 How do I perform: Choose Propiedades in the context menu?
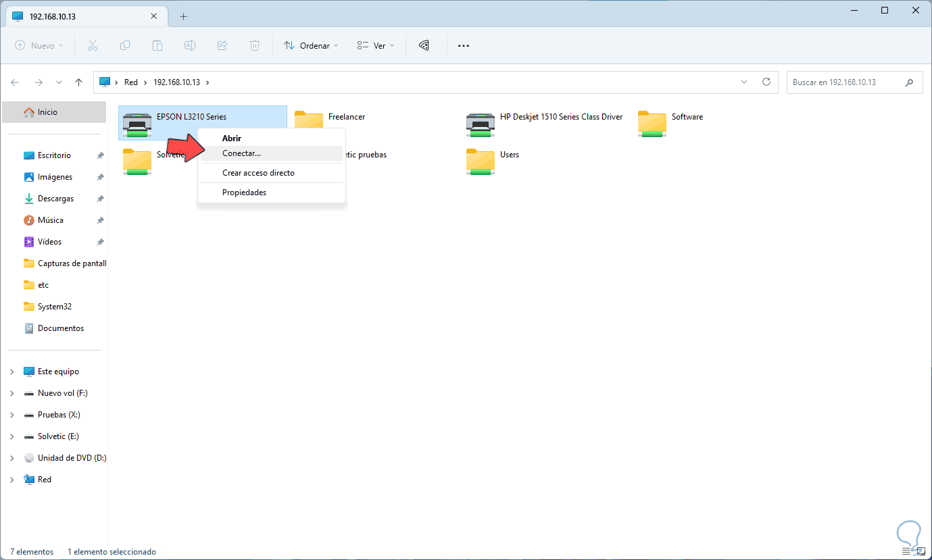pyautogui.click(x=272, y=193)
